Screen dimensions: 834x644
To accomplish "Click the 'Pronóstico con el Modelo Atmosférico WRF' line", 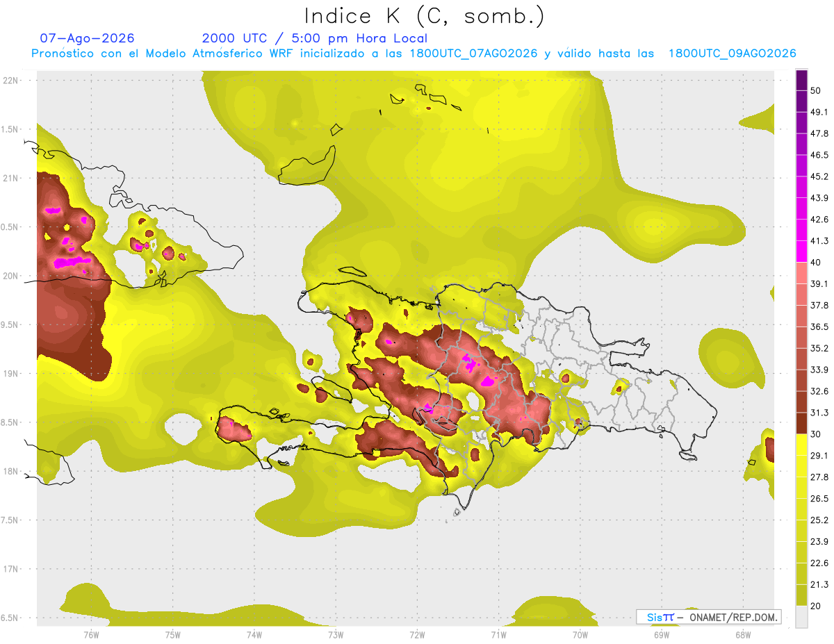I will (x=414, y=53).
